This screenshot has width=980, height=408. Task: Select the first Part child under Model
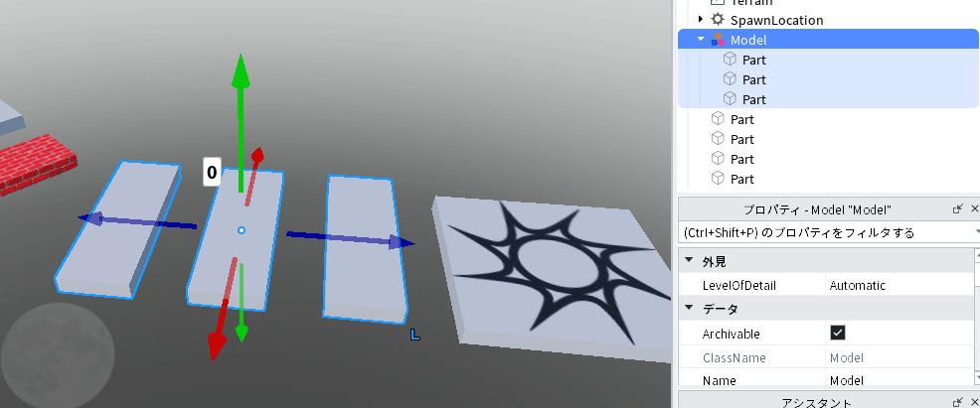click(753, 60)
